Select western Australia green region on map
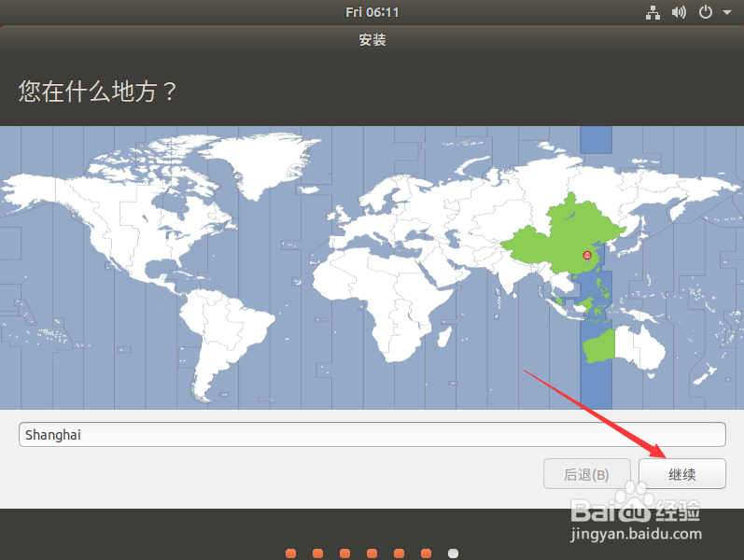 [x=598, y=347]
